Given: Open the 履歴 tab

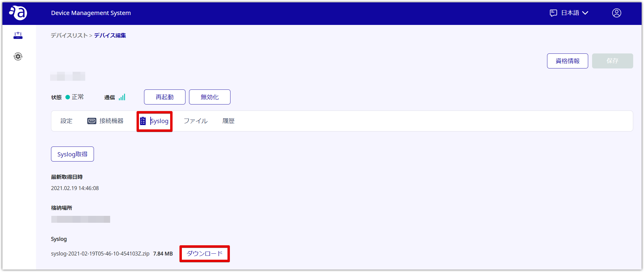Looking at the screenshot, I should pyautogui.click(x=228, y=121).
